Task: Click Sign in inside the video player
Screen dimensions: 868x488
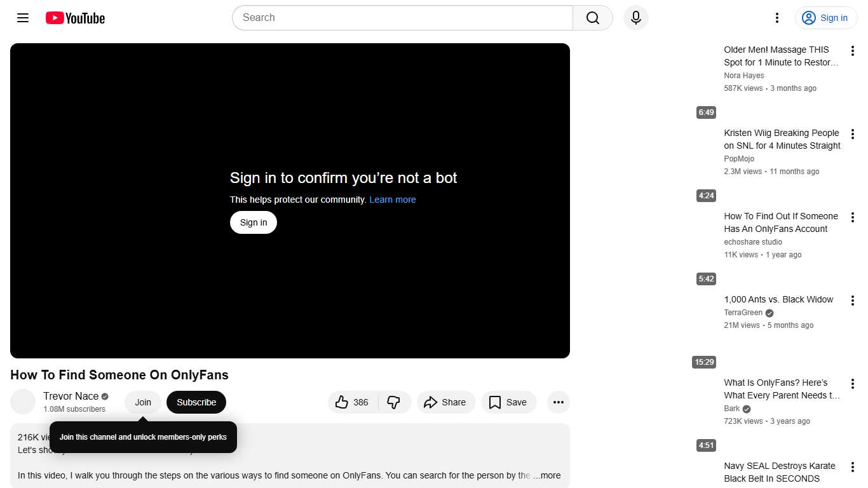Action: [x=253, y=222]
